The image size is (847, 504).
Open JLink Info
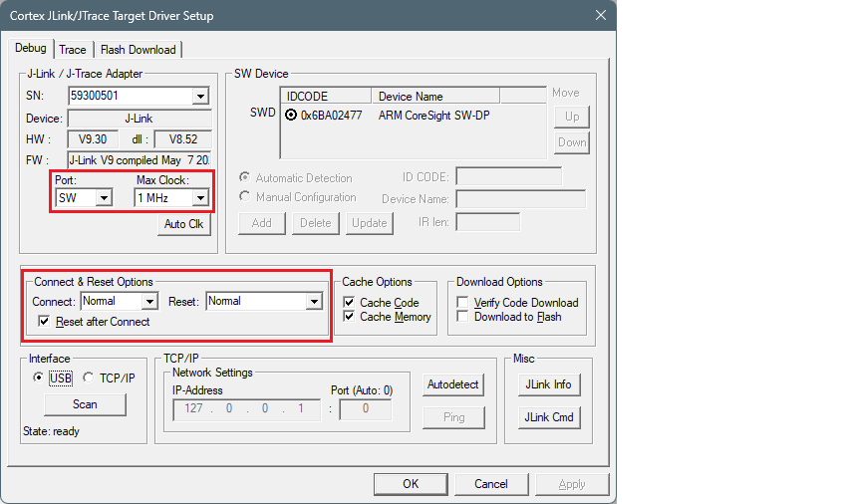[x=548, y=384]
